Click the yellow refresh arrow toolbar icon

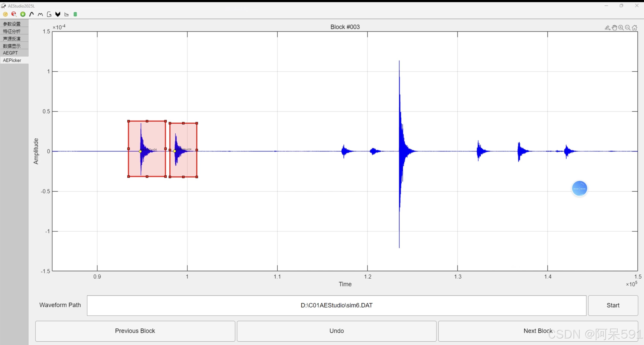tap(5, 14)
